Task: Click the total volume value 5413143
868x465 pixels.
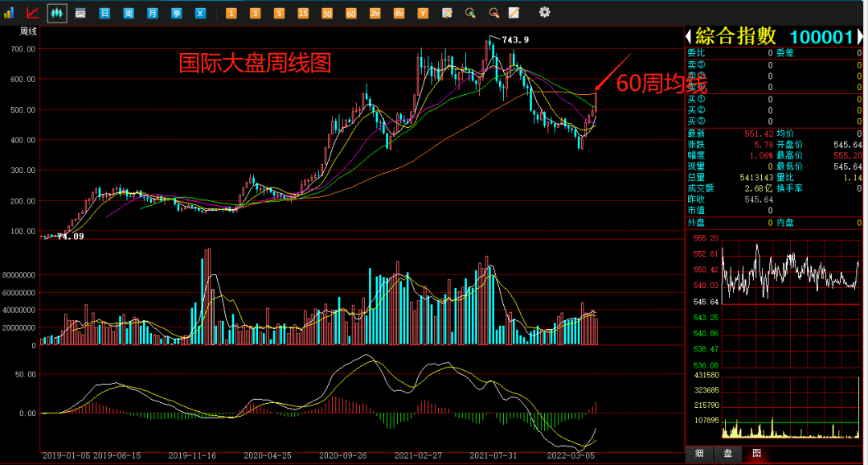Action: pyautogui.click(x=756, y=177)
